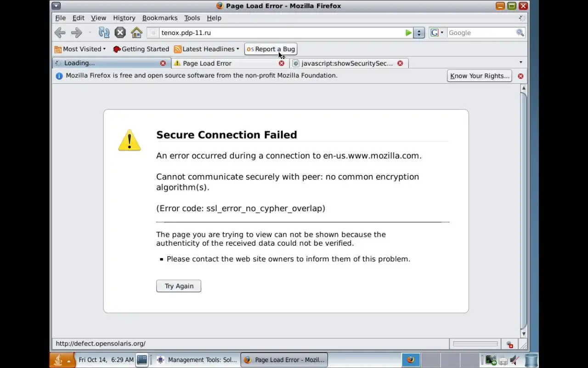Click the Page Load Error taskbar button
The height and width of the screenshot is (368, 588).
284,360
